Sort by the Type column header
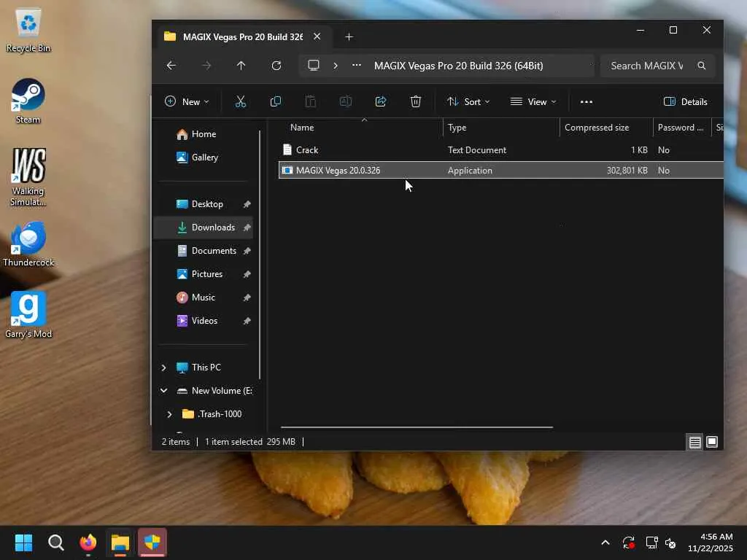This screenshot has height=560, width=747. (457, 128)
